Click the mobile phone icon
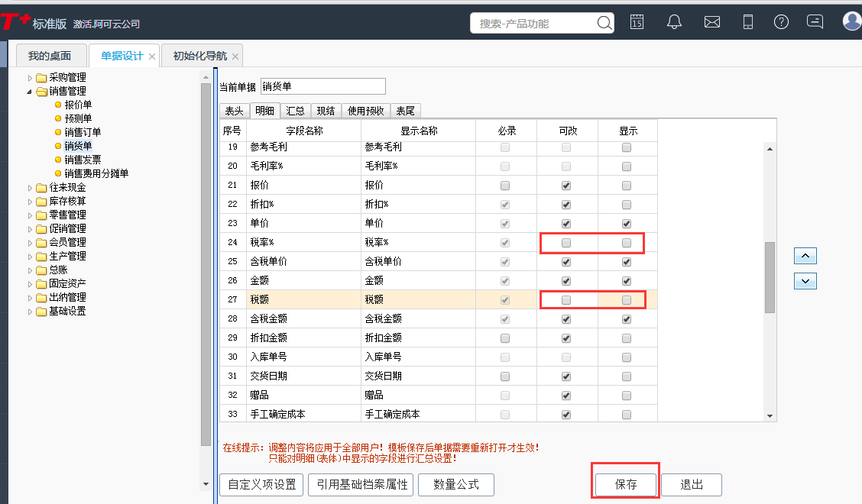Screen dimensions: 862x504 (x=747, y=22)
